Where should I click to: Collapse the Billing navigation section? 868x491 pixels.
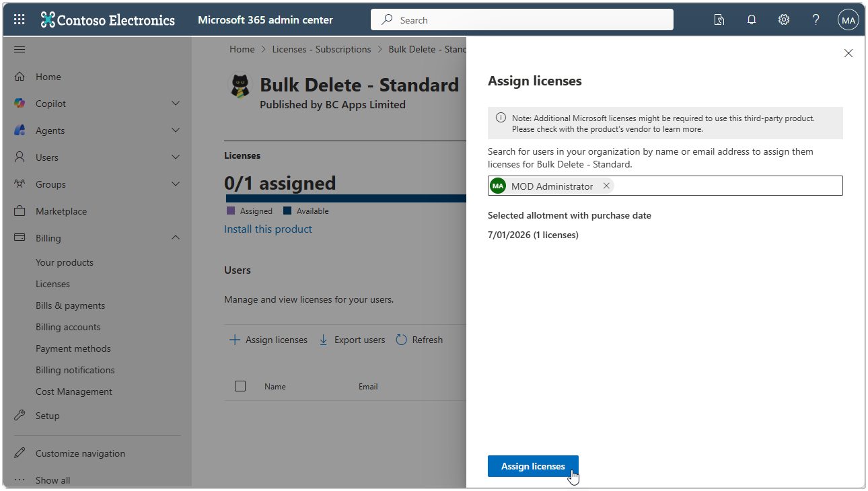[174, 237]
